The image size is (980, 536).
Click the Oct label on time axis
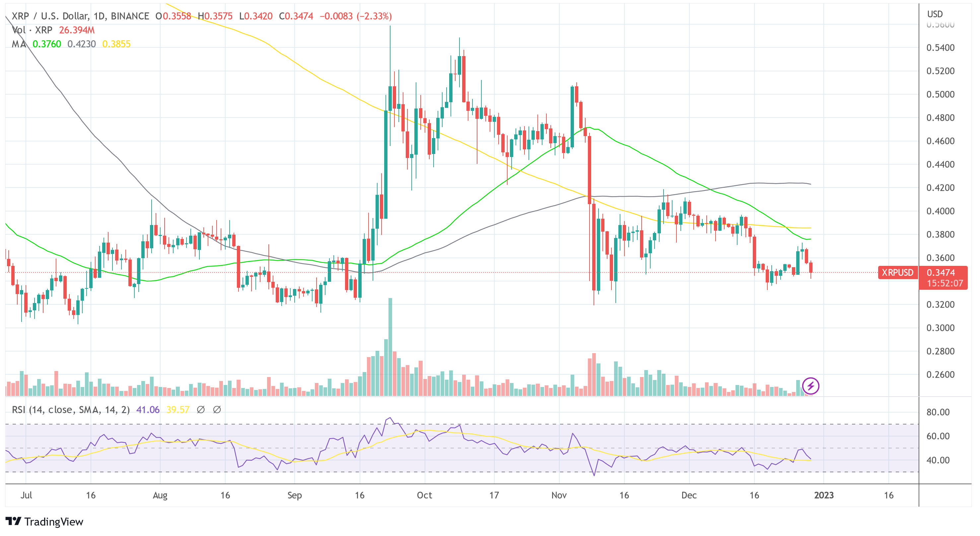click(x=425, y=495)
